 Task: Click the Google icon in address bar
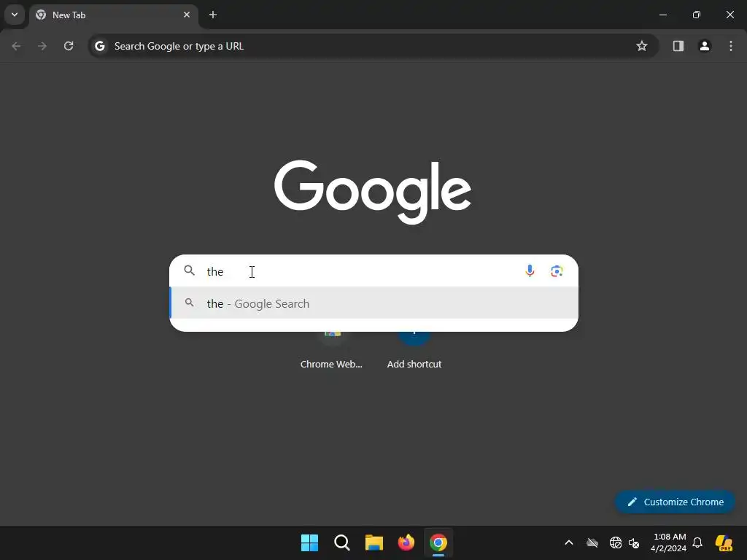click(x=99, y=46)
